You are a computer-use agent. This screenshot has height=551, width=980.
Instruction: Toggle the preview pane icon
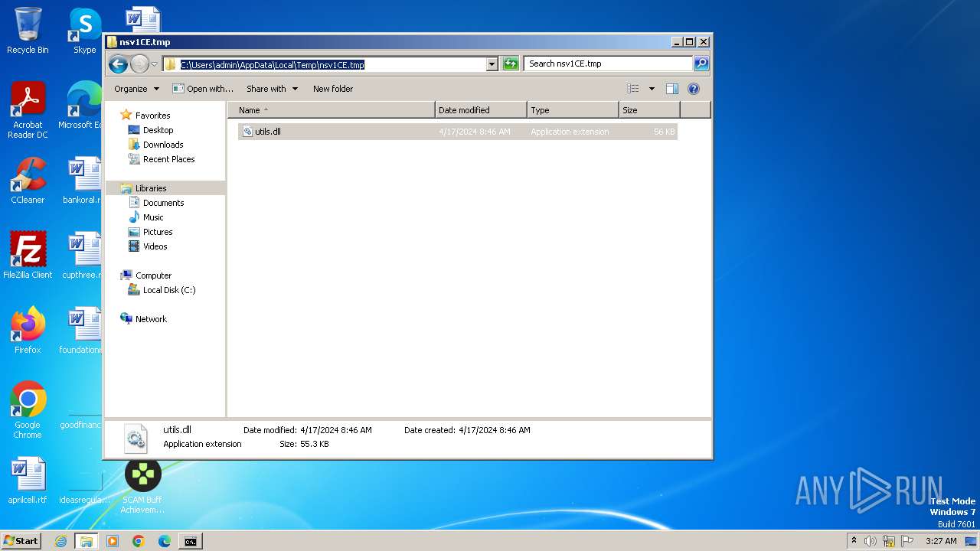(x=672, y=89)
